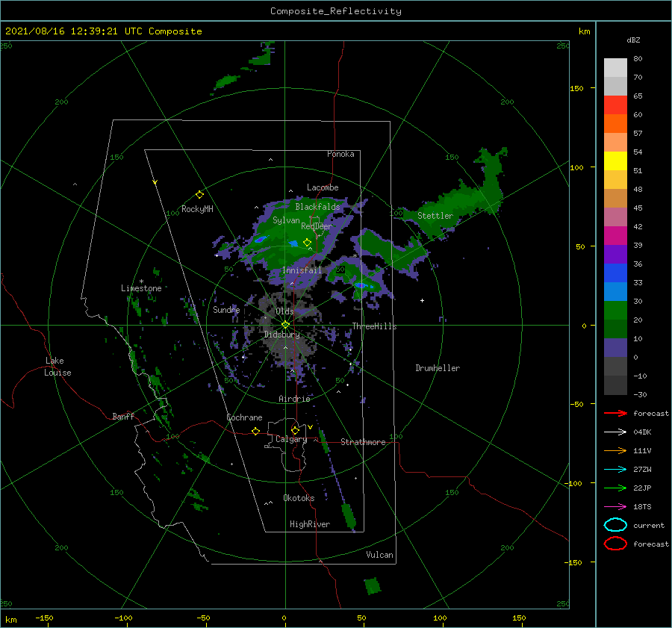Click the Strathmore city label
672x628 pixels.
pos(363,442)
